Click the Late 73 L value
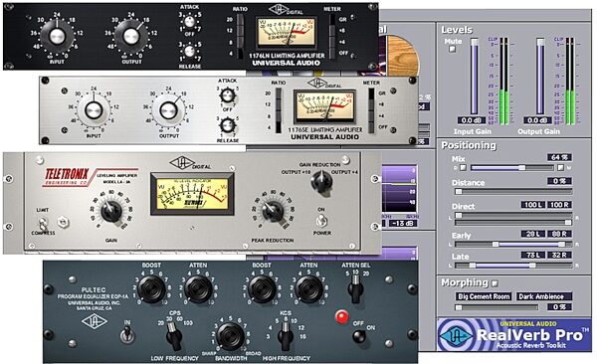The image size is (597, 364). [533, 255]
